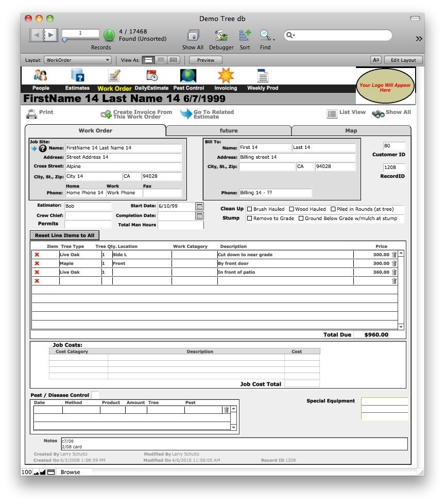Open the Script Debugger
The image size is (445, 504).
pos(221,36)
